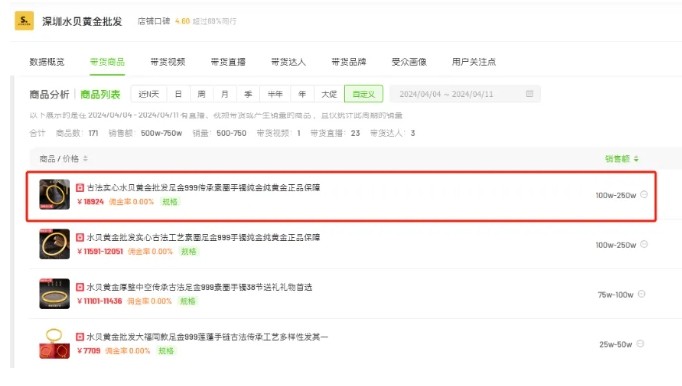682x386 pixels.
Task: Sort by 销售额 column arrows
Action: pyautogui.click(x=636, y=159)
